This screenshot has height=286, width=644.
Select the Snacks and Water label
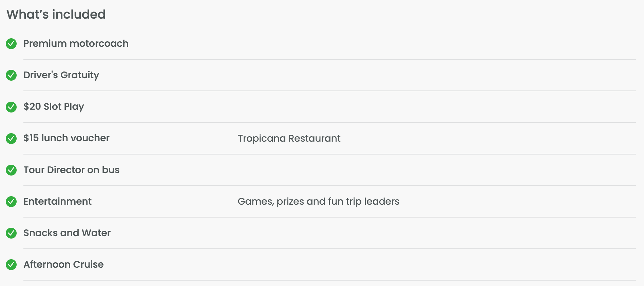point(67,233)
